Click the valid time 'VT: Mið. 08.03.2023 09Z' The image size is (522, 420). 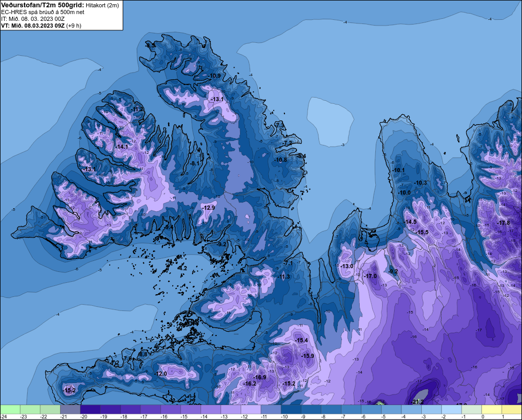[x=33, y=26]
